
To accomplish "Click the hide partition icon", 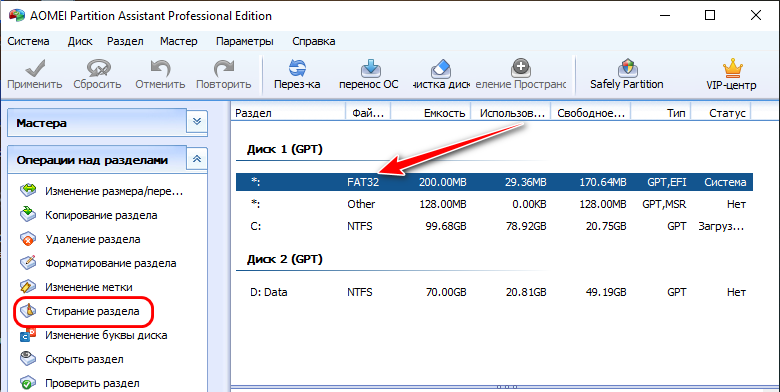I will click(x=28, y=359).
